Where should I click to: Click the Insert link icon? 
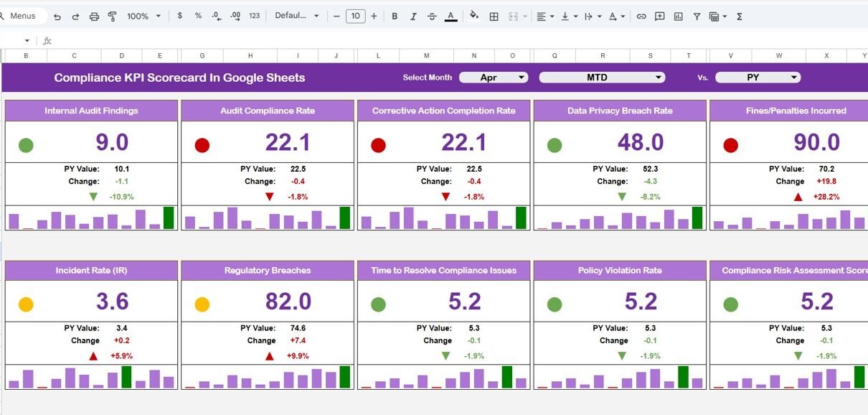641,17
